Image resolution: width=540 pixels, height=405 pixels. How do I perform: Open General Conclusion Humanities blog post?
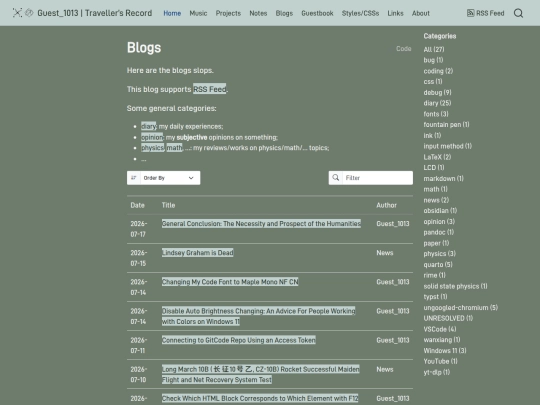click(261, 224)
